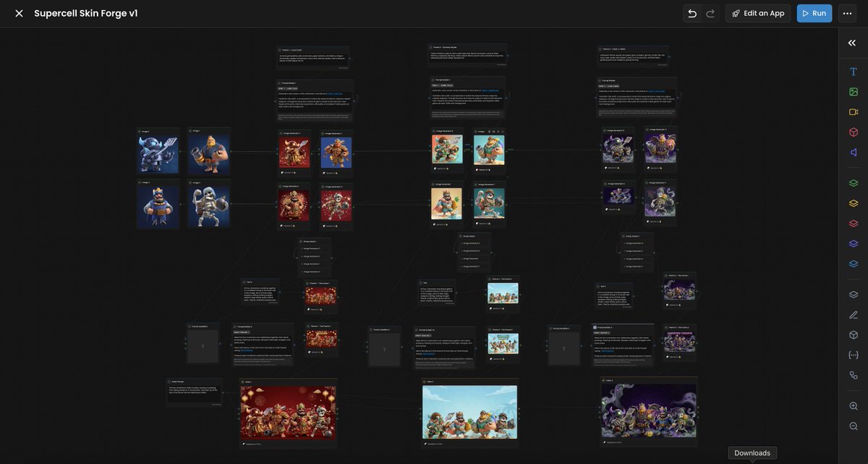Select the red-gold knight generated image
This screenshot has height=464, width=868.
(294, 153)
